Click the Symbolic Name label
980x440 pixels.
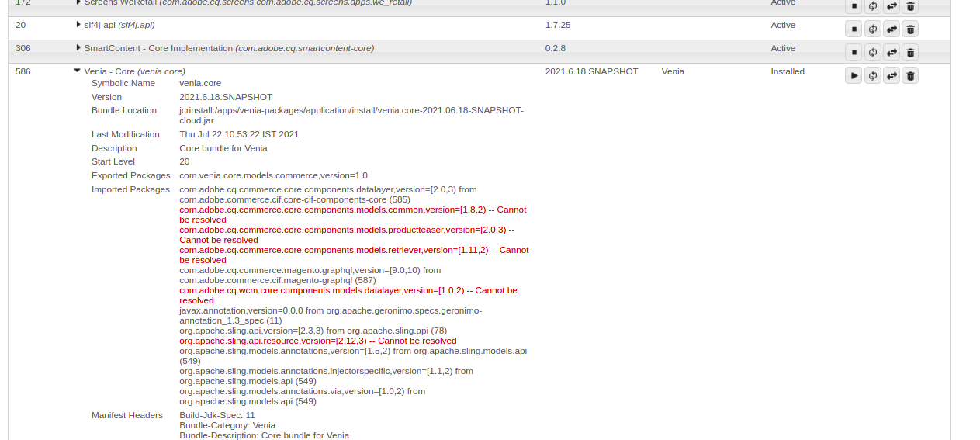[123, 83]
